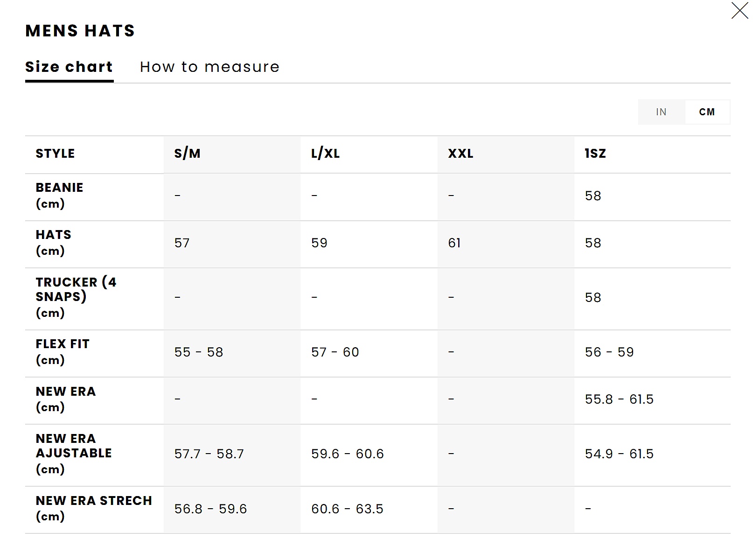Toggle units to CM
Screen dimensions: 753x560
tap(707, 112)
